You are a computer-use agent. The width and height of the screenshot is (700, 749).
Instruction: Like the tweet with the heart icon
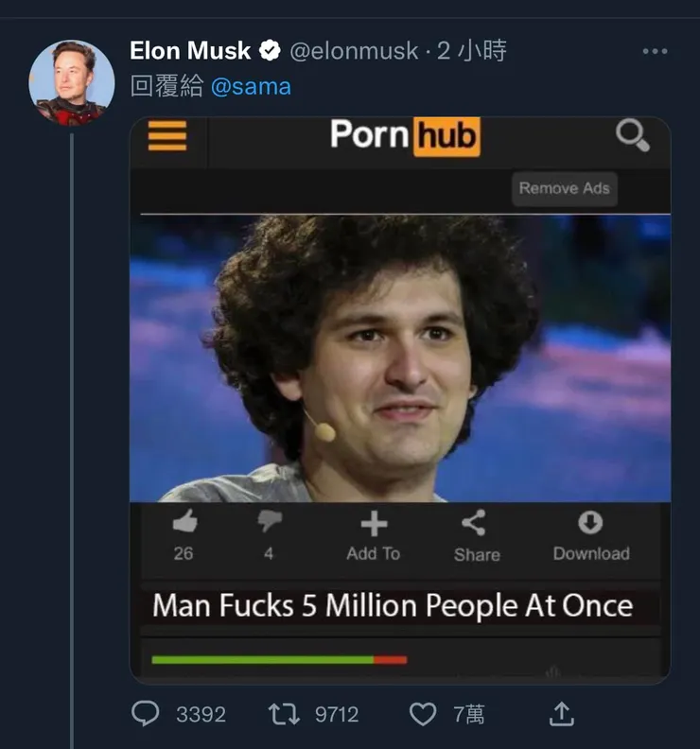tap(423, 713)
